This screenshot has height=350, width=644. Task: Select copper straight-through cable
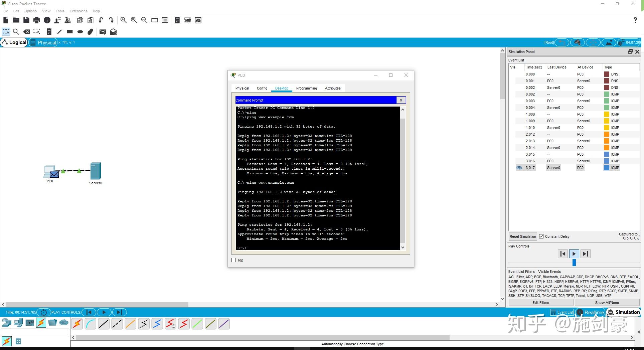click(x=104, y=324)
